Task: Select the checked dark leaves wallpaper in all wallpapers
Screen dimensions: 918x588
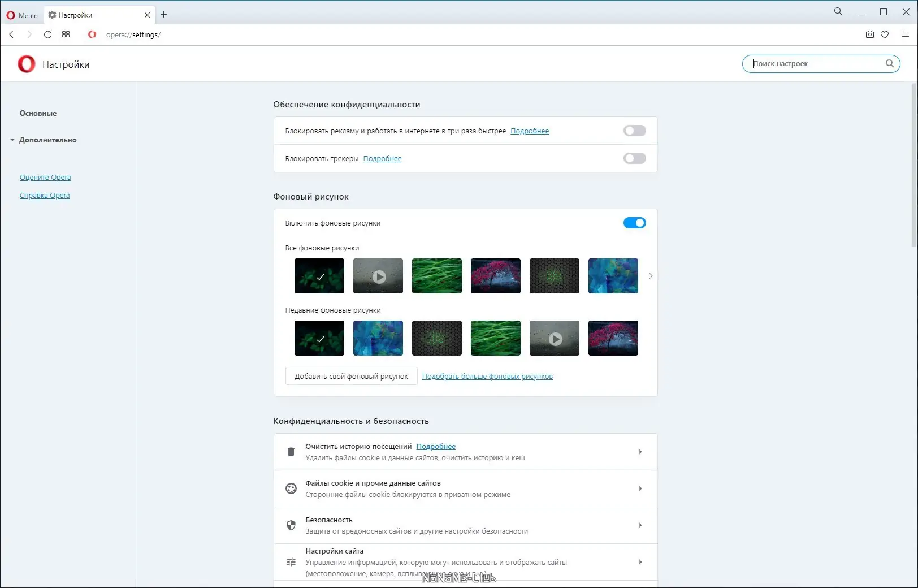Action: (319, 276)
